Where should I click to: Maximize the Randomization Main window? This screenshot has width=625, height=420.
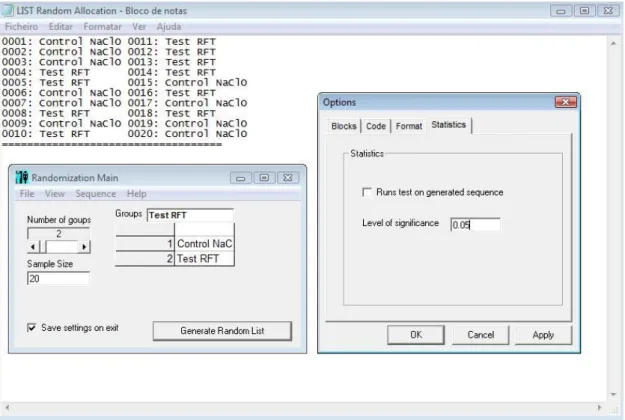click(264, 178)
